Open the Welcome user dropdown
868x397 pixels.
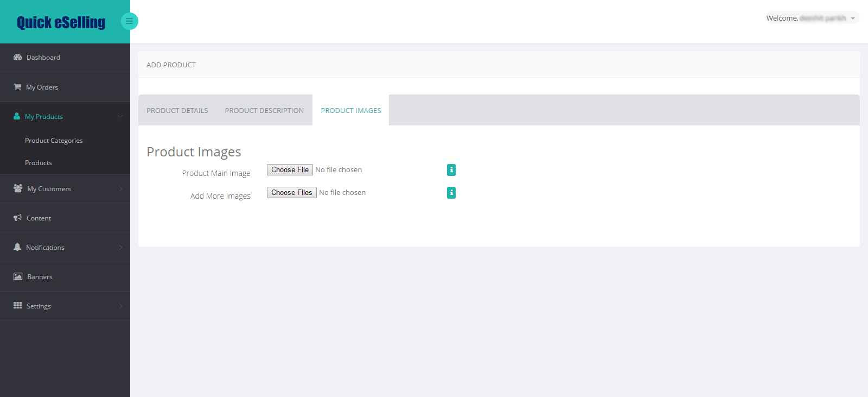coord(812,18)
